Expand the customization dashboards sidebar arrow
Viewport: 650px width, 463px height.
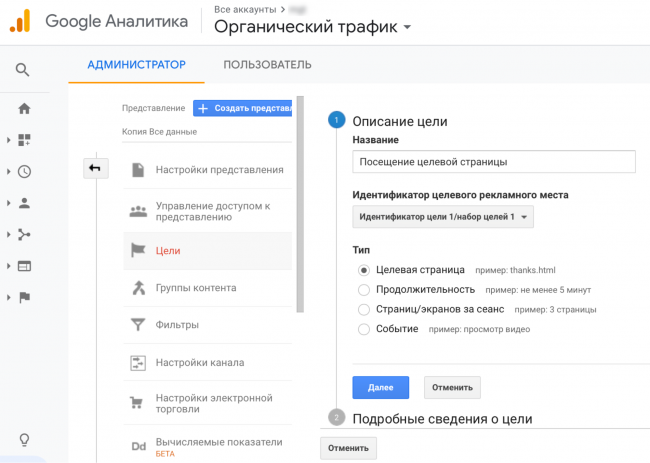(9, 140)
